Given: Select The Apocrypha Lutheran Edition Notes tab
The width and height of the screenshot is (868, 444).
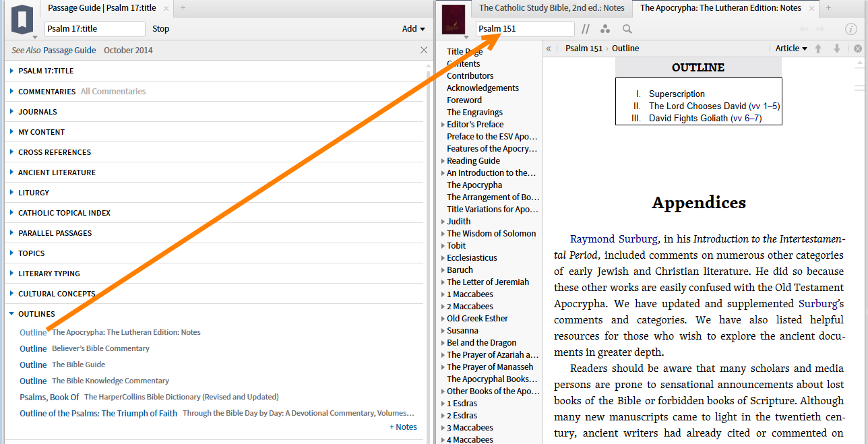Looking at the screenshot, I should 720,8.
